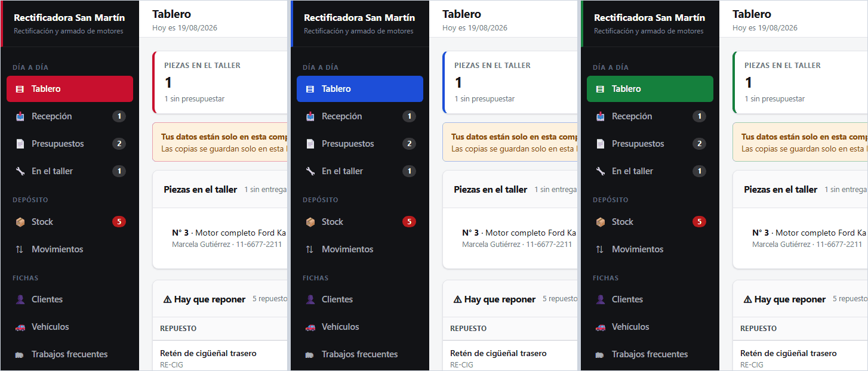Click the Clientes person icon in the red-themed sidebar

click(x=20, y=299)
